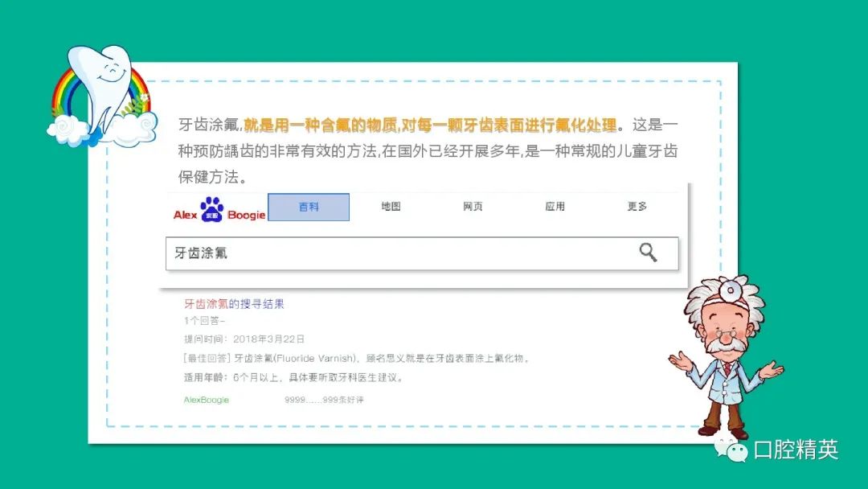Click the 提问时间: 2018年3月22日 line
The image size is (868, 489).
[244, 339]
